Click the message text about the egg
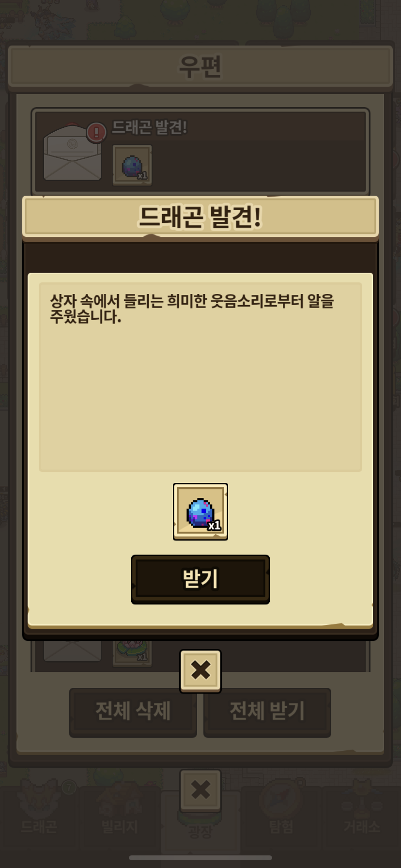401x868 pixels. [192, 309]
